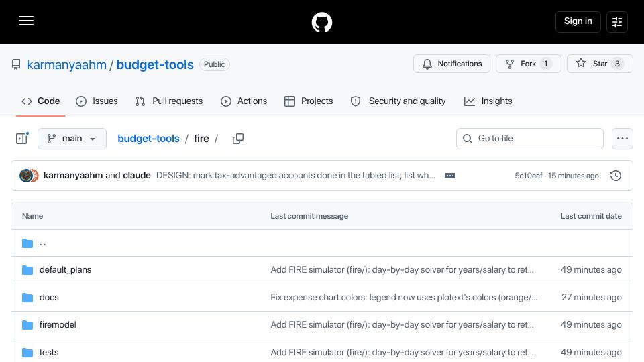
Task: Click the firemodel folder icon
Action: [x=28, y=325]
